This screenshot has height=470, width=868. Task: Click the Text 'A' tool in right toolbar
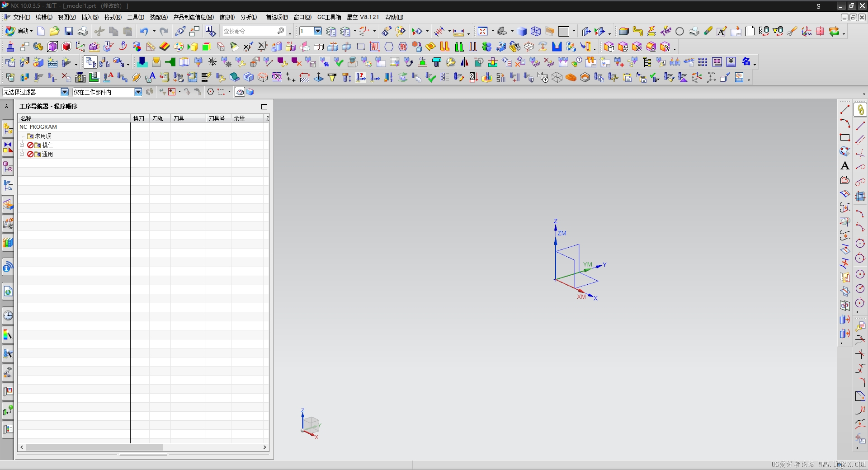[x=844, y=166]
